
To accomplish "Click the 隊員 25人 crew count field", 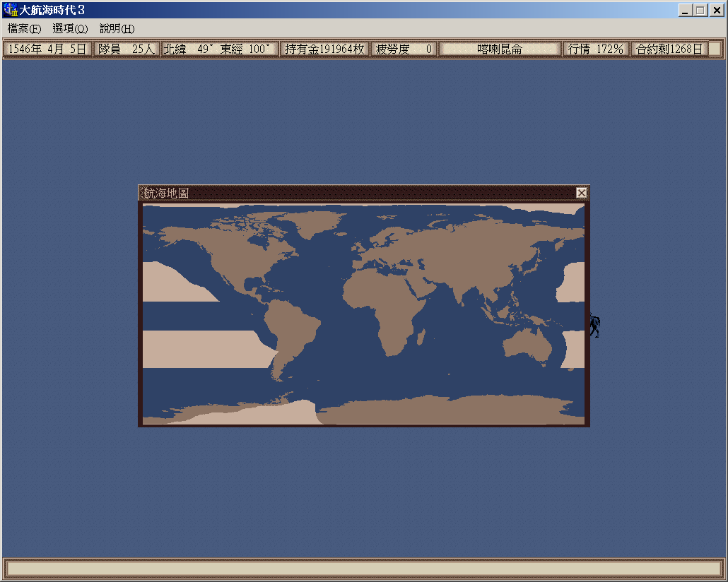I will tap(127, 49).
